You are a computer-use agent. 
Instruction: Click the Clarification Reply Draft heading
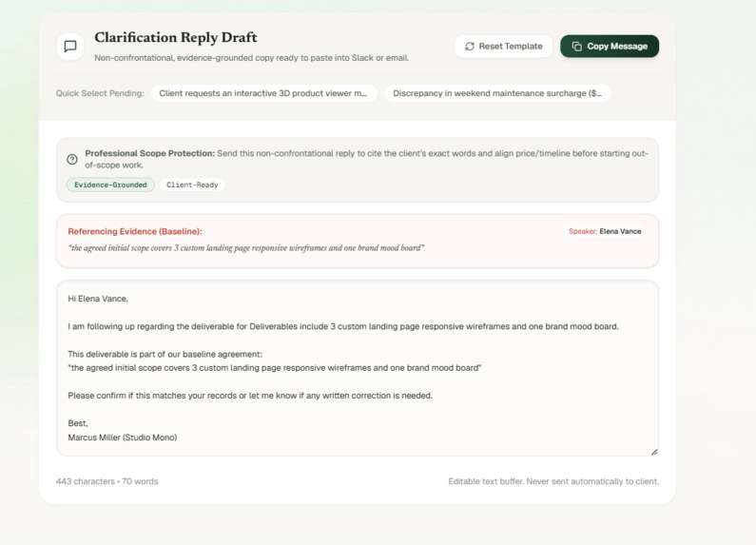pyautogui.click(x=176, y=37)
